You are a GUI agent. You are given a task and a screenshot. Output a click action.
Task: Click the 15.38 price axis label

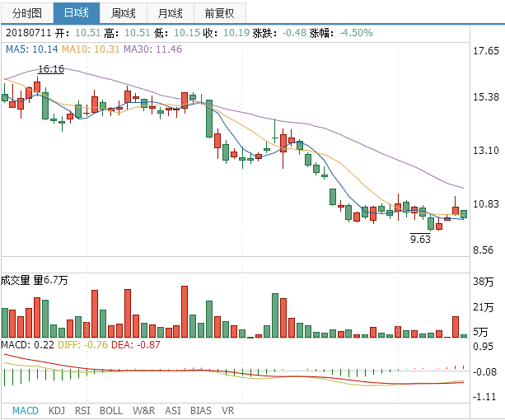(486, 97)
